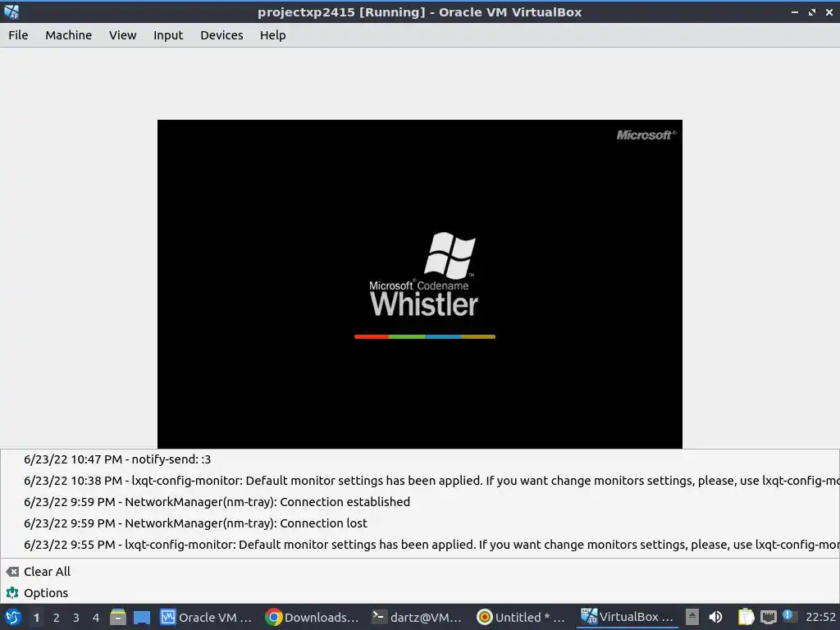Click the Clear All backspace icon
840x630 pixels.
[x=12, y=572]
